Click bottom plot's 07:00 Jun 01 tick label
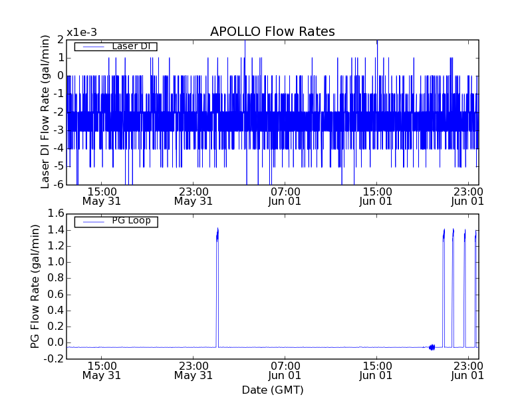This screenshot has width=532, height=399. (x=285, y=370)
